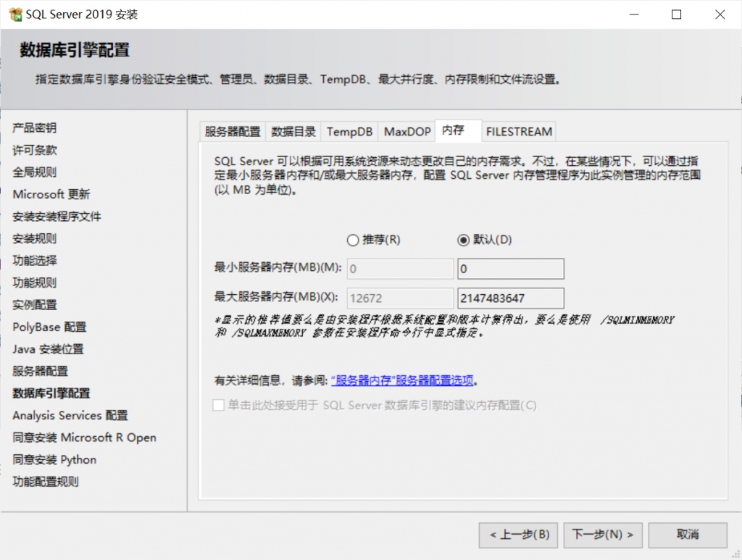Image resolution: width=742 pixels, height=560 pixels.
Task: Open the MaxDOP tab
Action: 407,131
